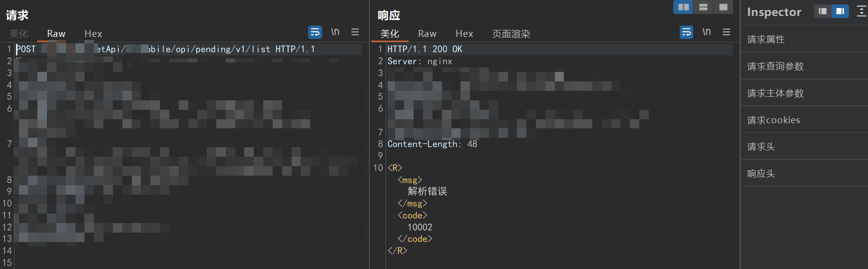Show non-printable characters in request editor
868x269 pixels.
[335, 32]
